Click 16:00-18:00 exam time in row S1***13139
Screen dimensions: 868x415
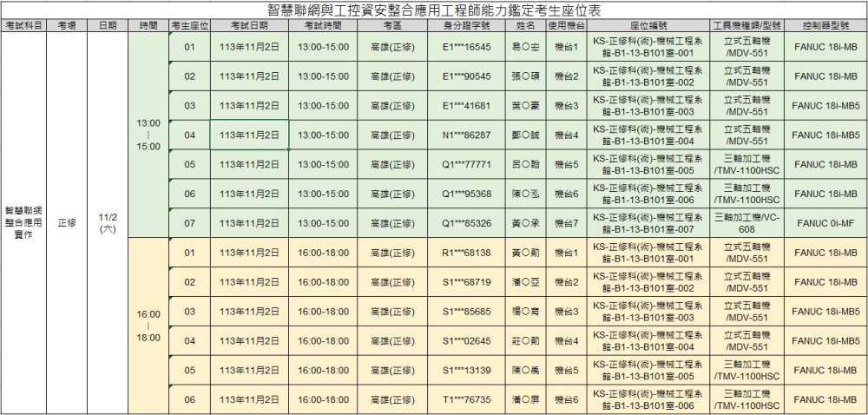coord(323,370)
